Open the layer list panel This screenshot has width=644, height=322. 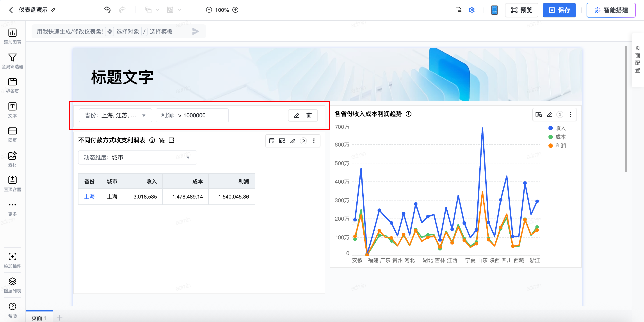[x=12, y=282]
